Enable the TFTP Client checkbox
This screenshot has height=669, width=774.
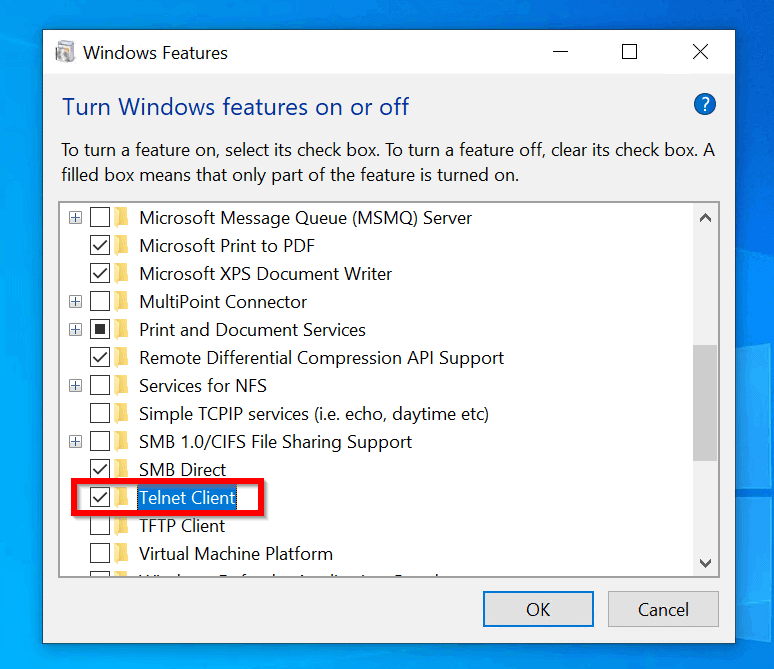point(100,525)
